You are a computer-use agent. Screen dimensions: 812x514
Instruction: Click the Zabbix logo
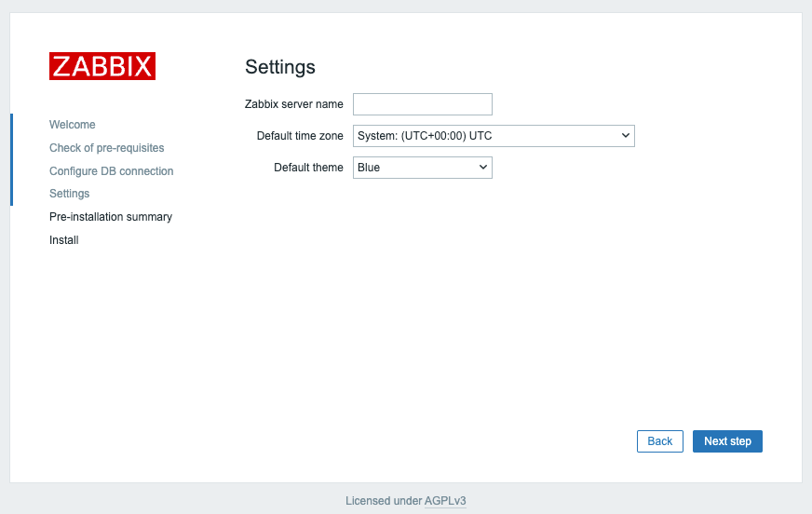102,66
